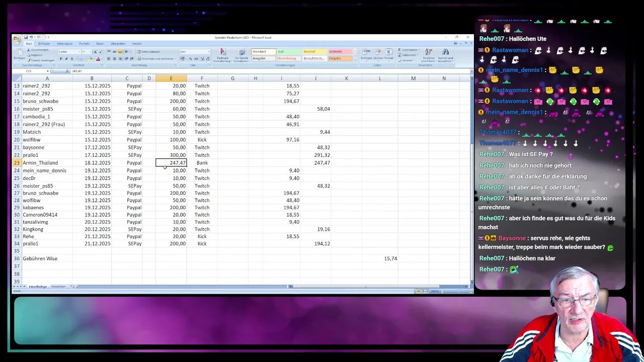Image resolution: width=644 pixels, height=362 pixels.
Task: Open Bedingte Formatierung icon
Action: click(222, 52)
